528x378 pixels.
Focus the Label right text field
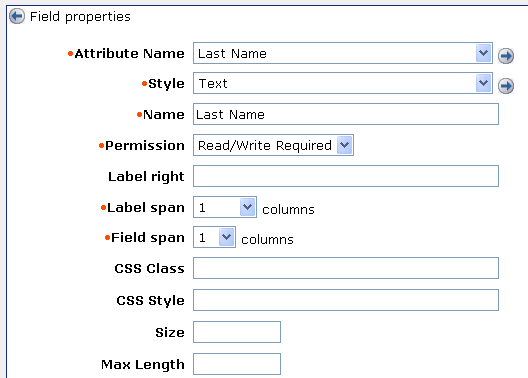pyautogui.click(x=346, y=176)
